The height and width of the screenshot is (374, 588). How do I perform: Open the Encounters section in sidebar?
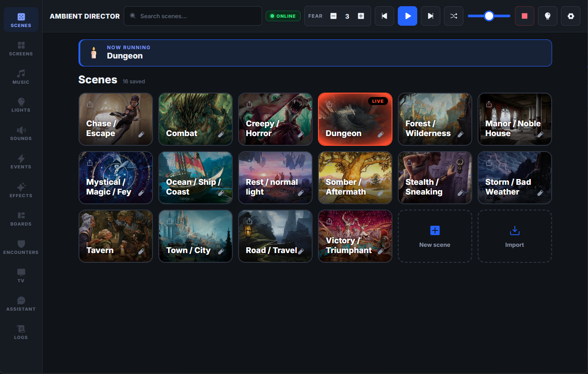[21, 247]
